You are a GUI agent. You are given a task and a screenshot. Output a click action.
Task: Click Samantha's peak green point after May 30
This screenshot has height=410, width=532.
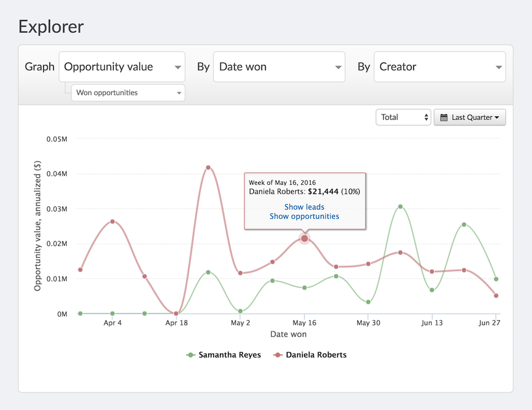point(400,207)
